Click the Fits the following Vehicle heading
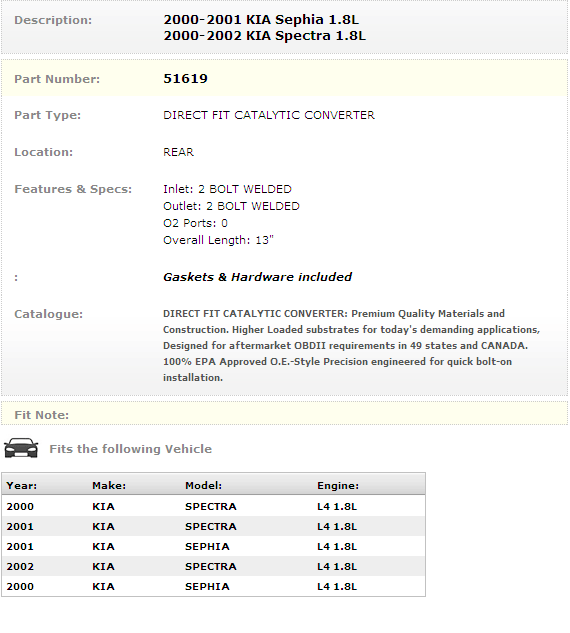The width and height of the screenshot is (570, 633). (130, 449)
